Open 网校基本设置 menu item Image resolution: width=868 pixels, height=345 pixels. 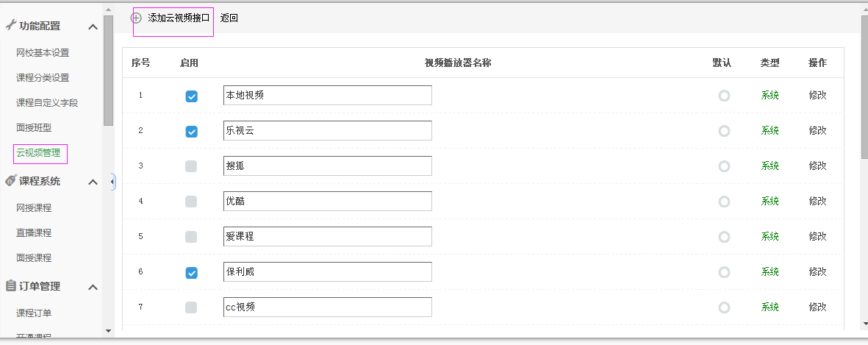click(x=43, y=53)
